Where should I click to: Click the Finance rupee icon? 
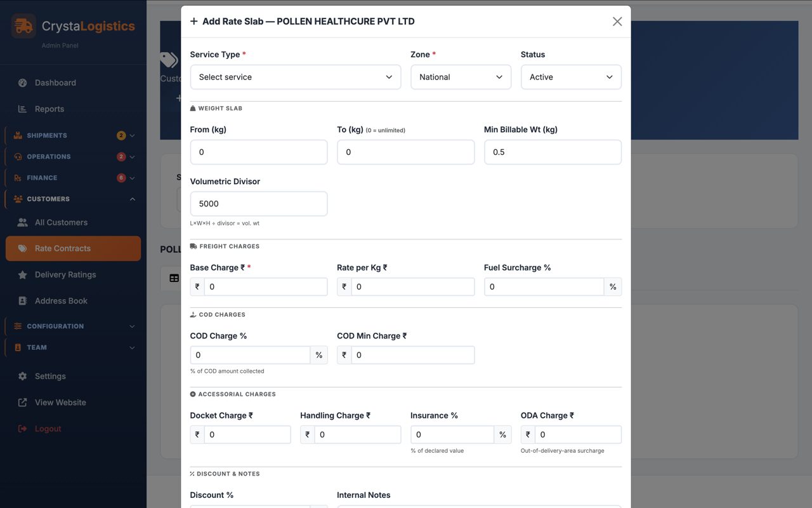pos(18,178)
